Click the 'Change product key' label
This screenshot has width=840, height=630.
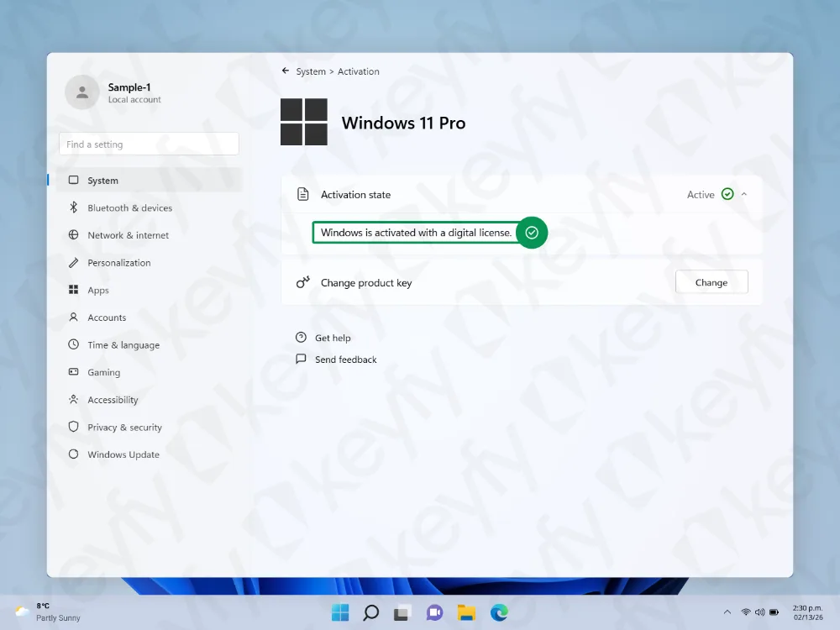click(366, 283)
